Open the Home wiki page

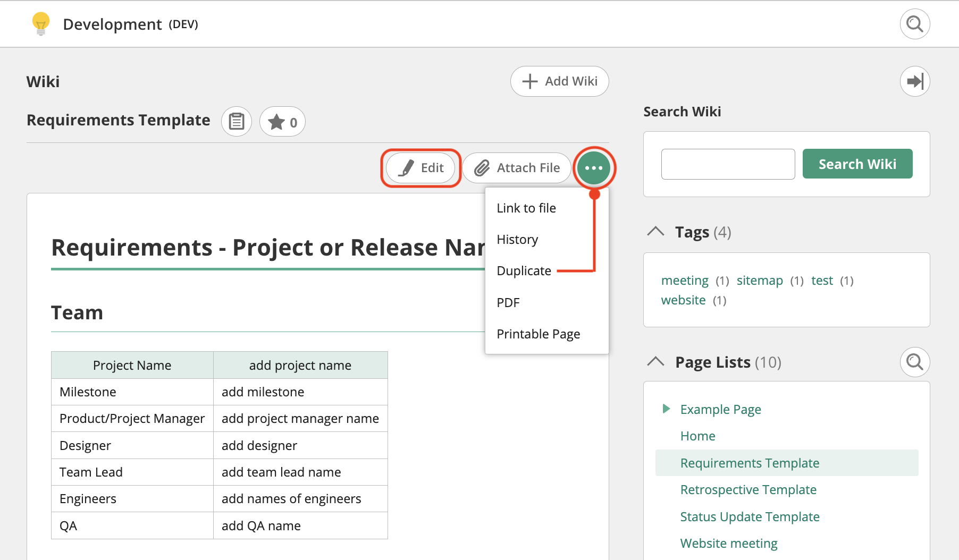coord(697,436)
